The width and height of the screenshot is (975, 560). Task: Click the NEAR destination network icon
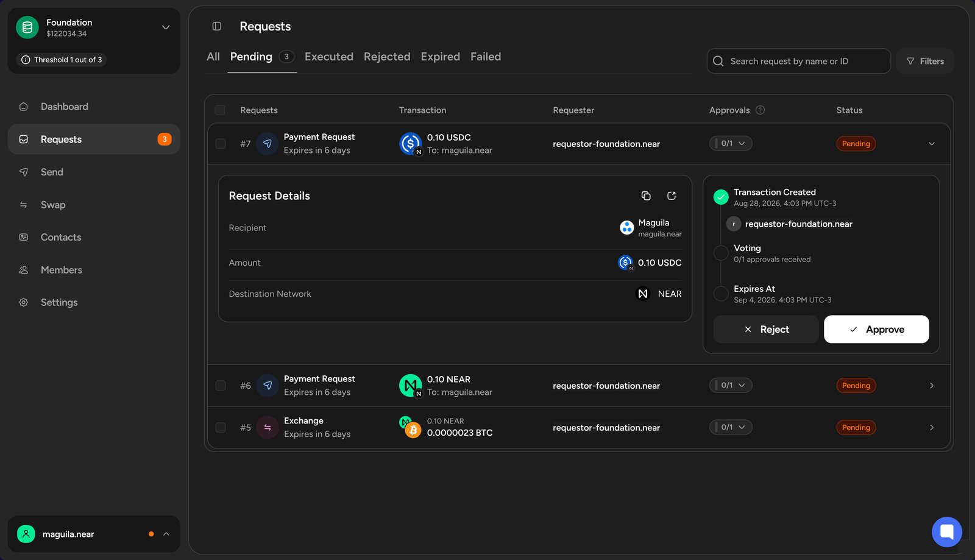point(643,294)
